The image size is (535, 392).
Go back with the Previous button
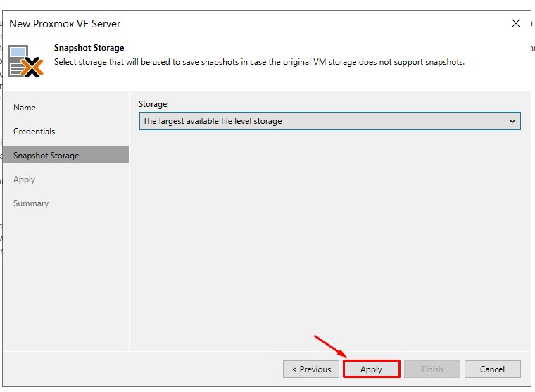click(x=310, y=369)
